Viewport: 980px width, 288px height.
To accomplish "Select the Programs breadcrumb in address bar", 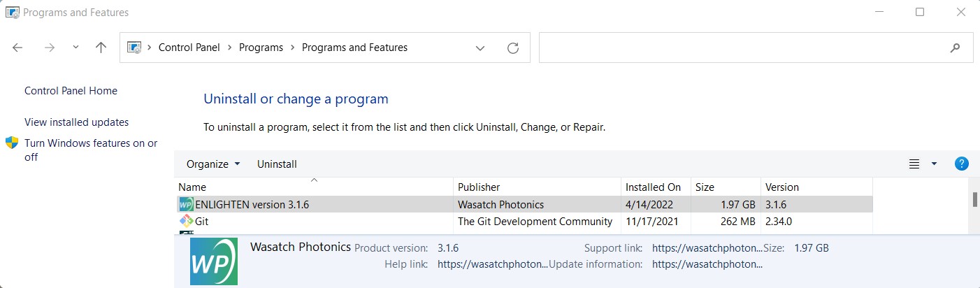I will [x=261, y=48].
